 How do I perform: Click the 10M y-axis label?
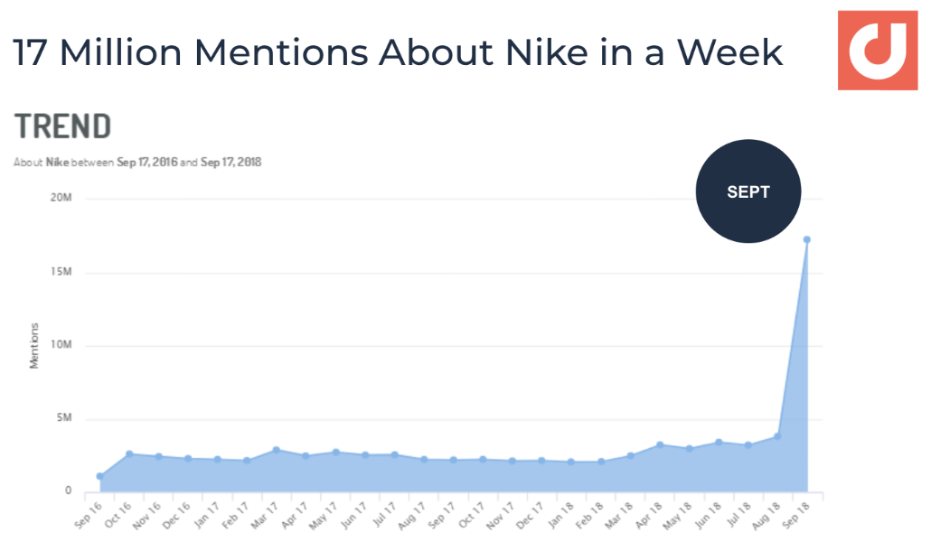61,345
